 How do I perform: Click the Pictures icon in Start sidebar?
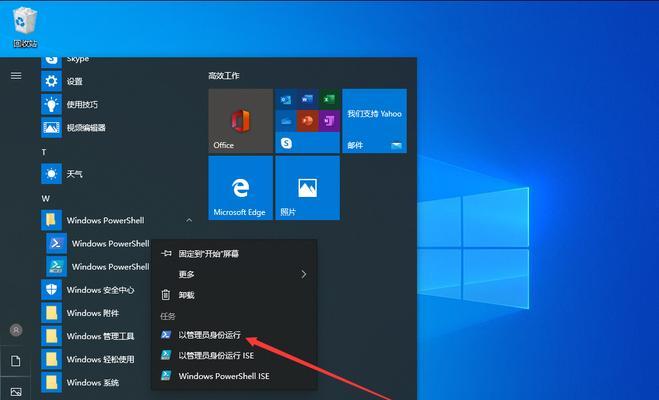coord(16,392)
